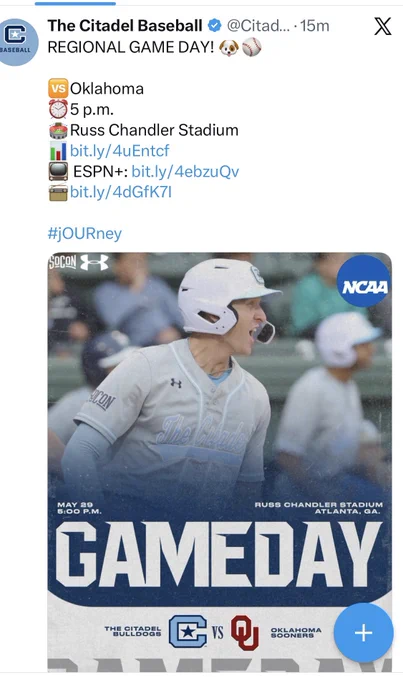Click the Under Armour logo on graphic
Screen dimensions: 403x680
pos(94,262)
